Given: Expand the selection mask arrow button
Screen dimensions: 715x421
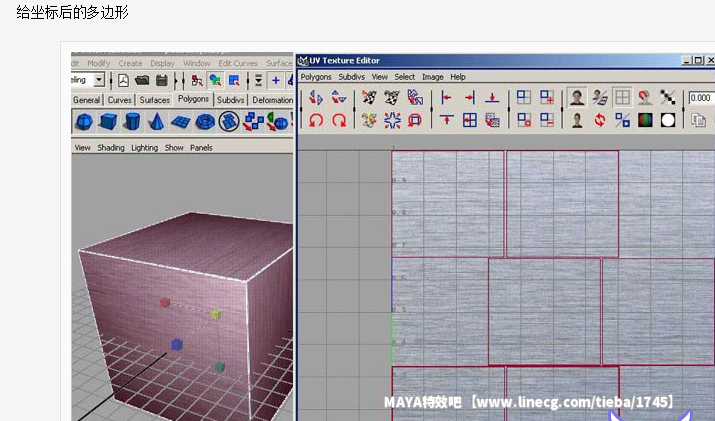Looking at the screenshot, I should pyautogui.click(x=259, y=81).
